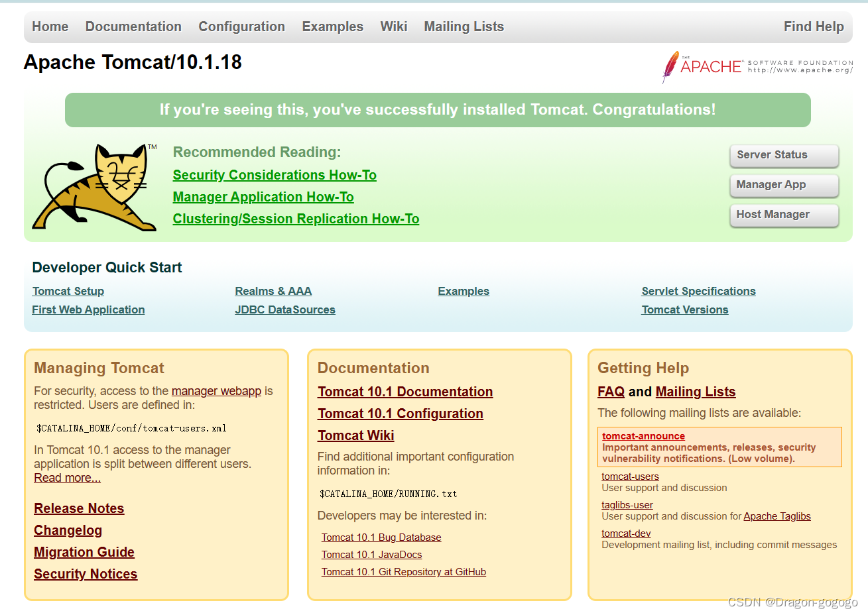Click the Host Manager button

pyautogui.click(x=784, y=215)
